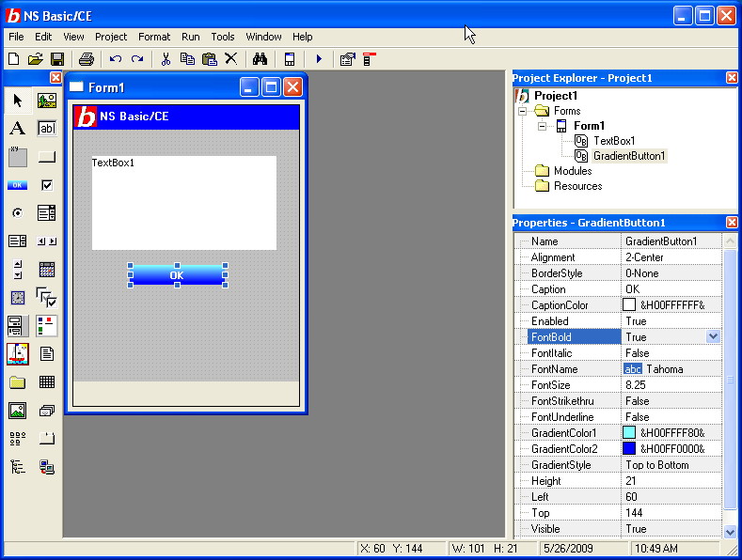This screenshot has height=560, width=742.
Task: Collapse the Form1 node in Project Explorer
Action: [542, 126]
